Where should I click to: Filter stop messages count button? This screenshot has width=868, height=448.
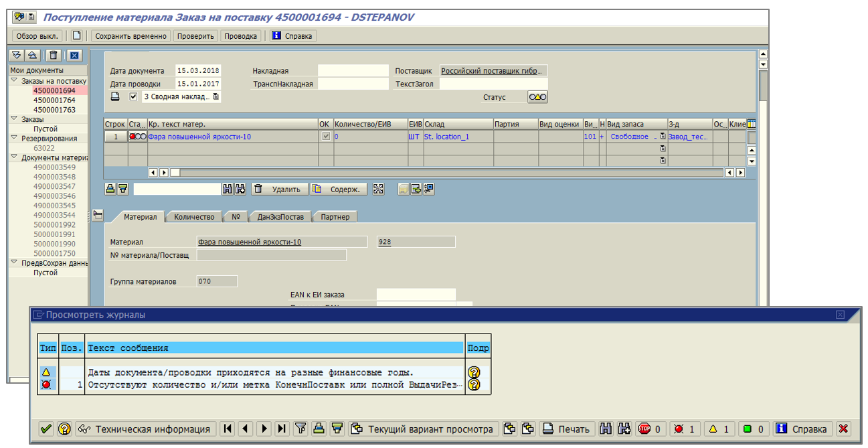650,429
